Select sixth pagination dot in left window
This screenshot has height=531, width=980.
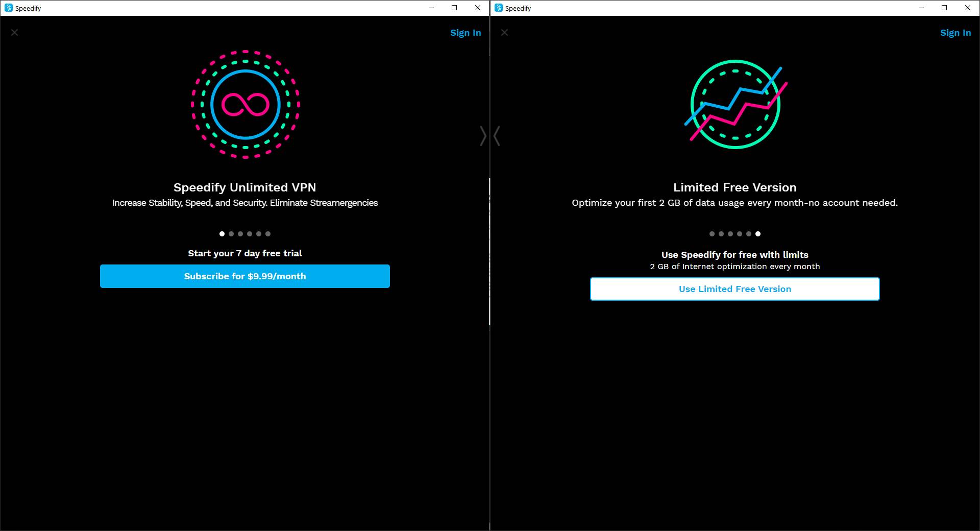[268, 234]
